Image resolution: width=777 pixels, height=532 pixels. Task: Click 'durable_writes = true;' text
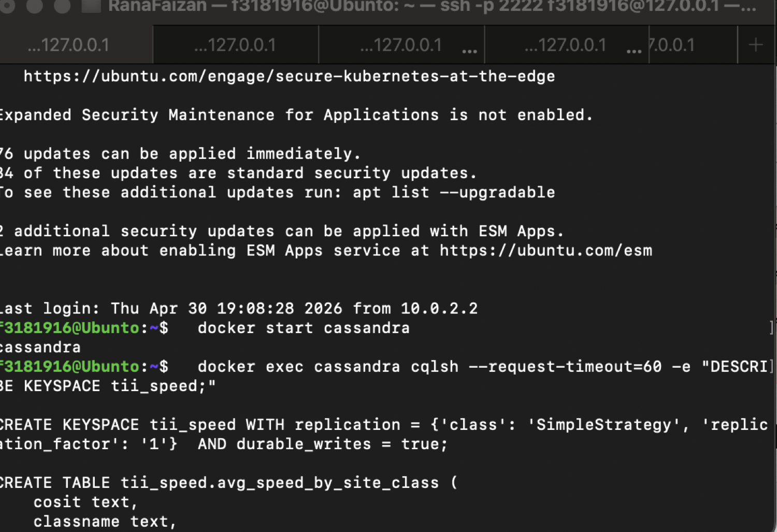[342, 444]
